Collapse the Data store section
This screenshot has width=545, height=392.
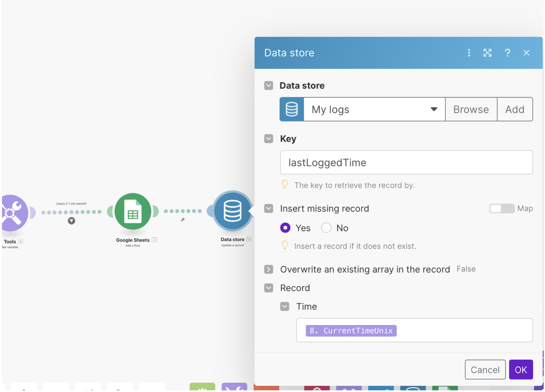click(269, 86)
